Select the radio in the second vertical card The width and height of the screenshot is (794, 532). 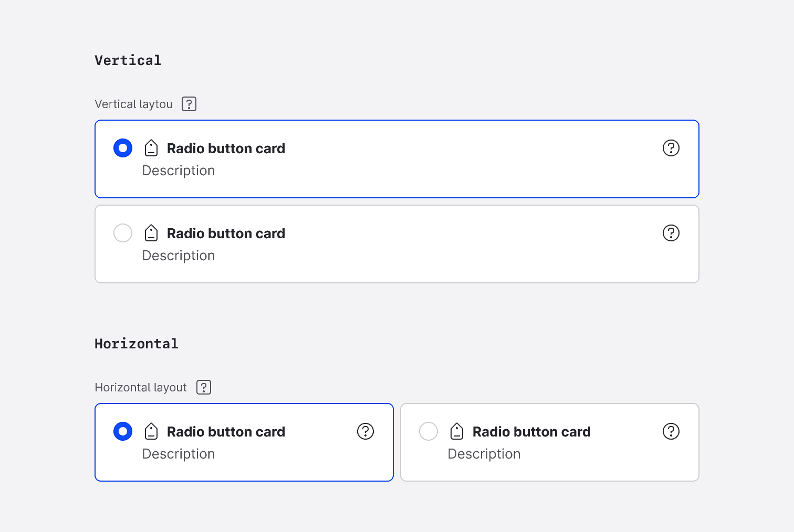(x=122, y=232)
